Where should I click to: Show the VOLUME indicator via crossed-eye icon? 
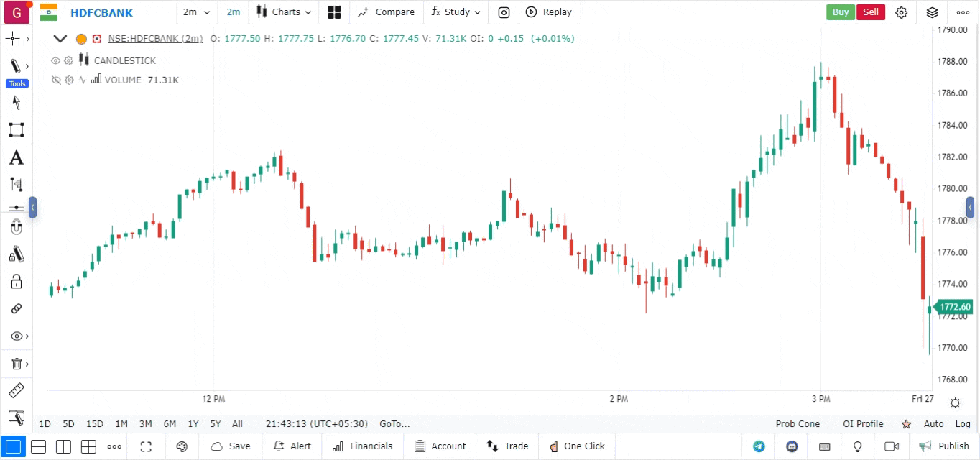tap(55, 80)
